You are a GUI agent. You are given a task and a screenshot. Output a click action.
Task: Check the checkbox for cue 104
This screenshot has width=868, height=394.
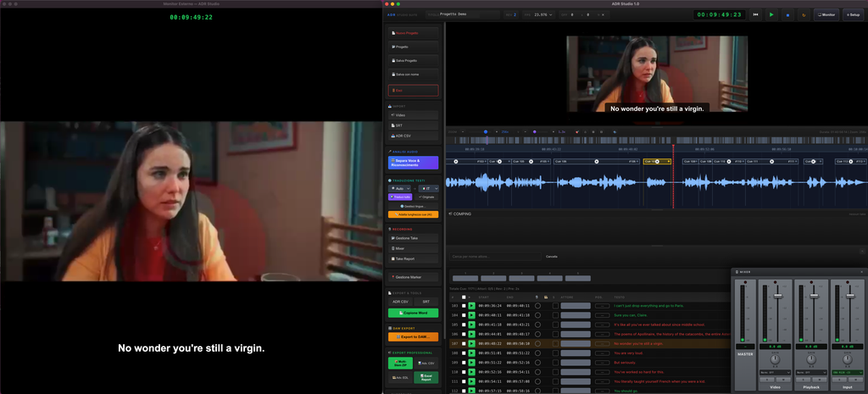[464, 315]
